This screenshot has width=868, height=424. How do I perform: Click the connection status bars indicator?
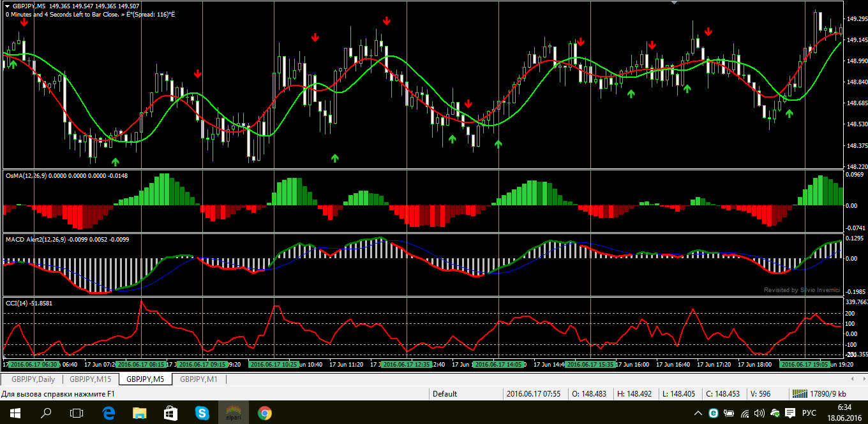pos(798,394)
